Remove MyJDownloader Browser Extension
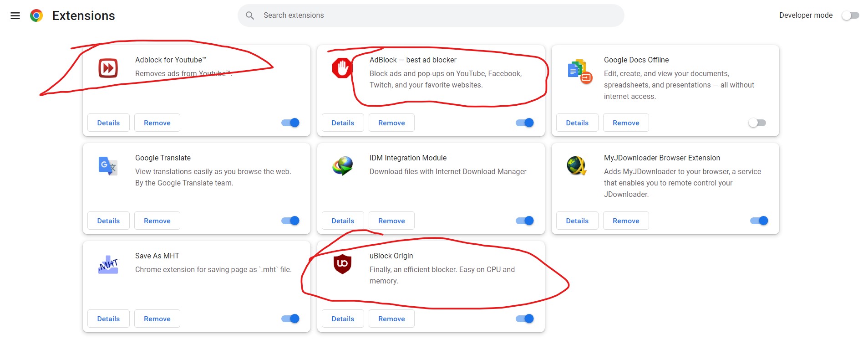The height and width of the screenshot is (360, 868). (626, 221)
